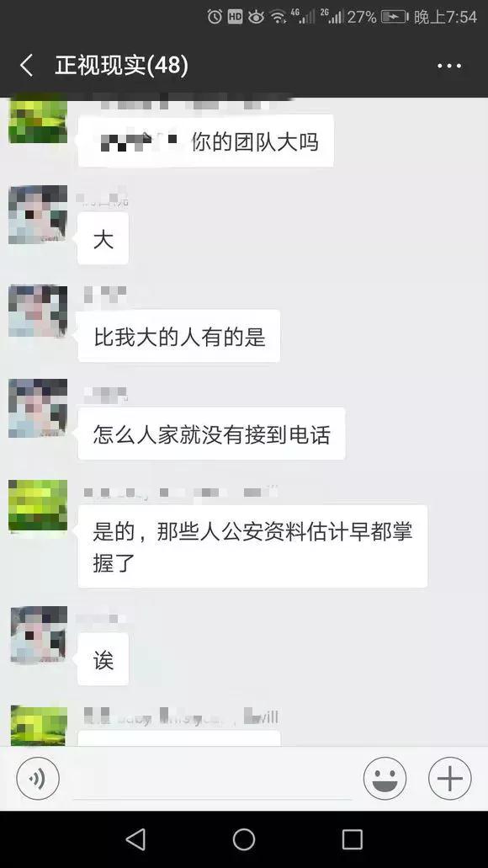This screenshot has width=488, height=868.
Task: Tap Android back navigation button
Action: click(135, 839)
